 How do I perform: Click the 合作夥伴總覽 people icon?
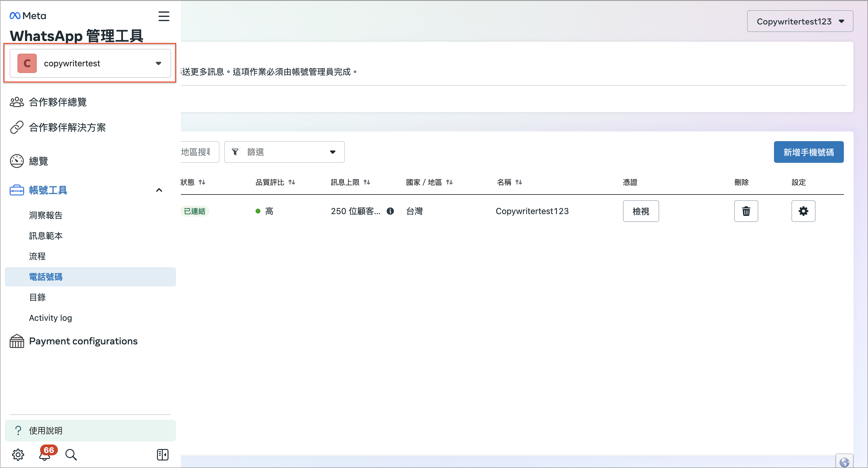17,102
